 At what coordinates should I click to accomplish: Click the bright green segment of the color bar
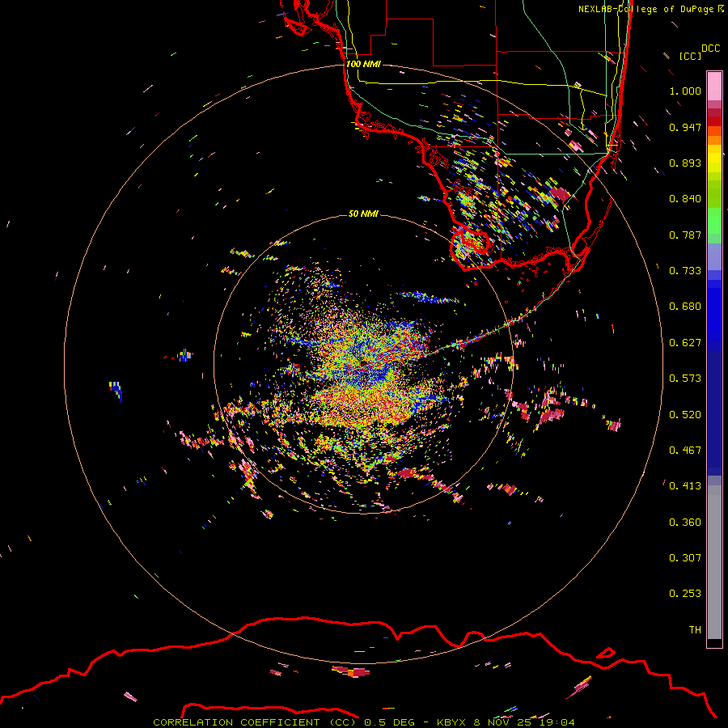[714, 221]
